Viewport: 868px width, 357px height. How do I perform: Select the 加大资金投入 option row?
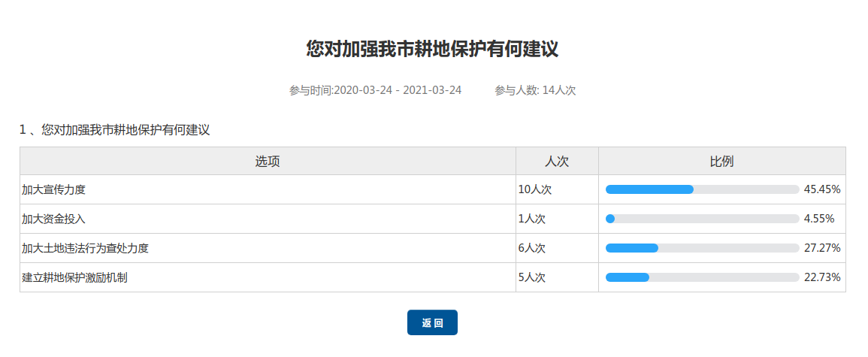[53, 219]
